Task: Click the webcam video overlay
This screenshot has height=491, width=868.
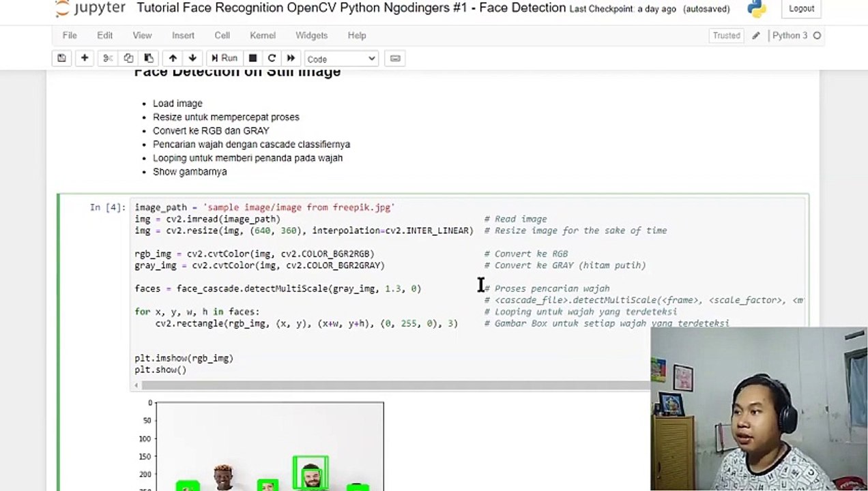Action: pyautogui.click(x=759, y=408)
